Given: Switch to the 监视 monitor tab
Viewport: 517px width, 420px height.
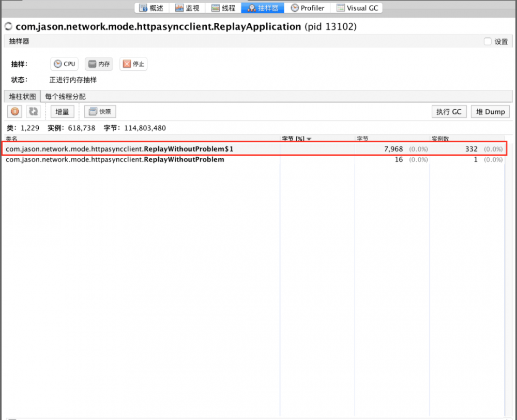Looking at the screenshot, I should pyautogui.click(x=187, y=8).
